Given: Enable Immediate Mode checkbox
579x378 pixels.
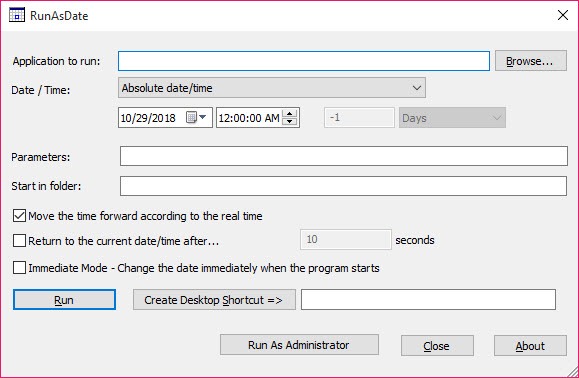Looking at the screenshot, I should click(19, 268).
